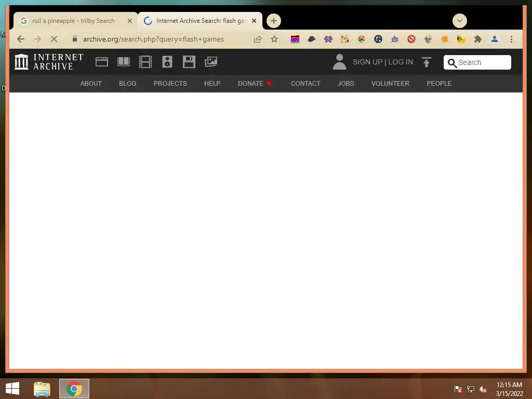Open the Images icon in Archive header
This screenshot has height=399, width=532.
[211, 62]
